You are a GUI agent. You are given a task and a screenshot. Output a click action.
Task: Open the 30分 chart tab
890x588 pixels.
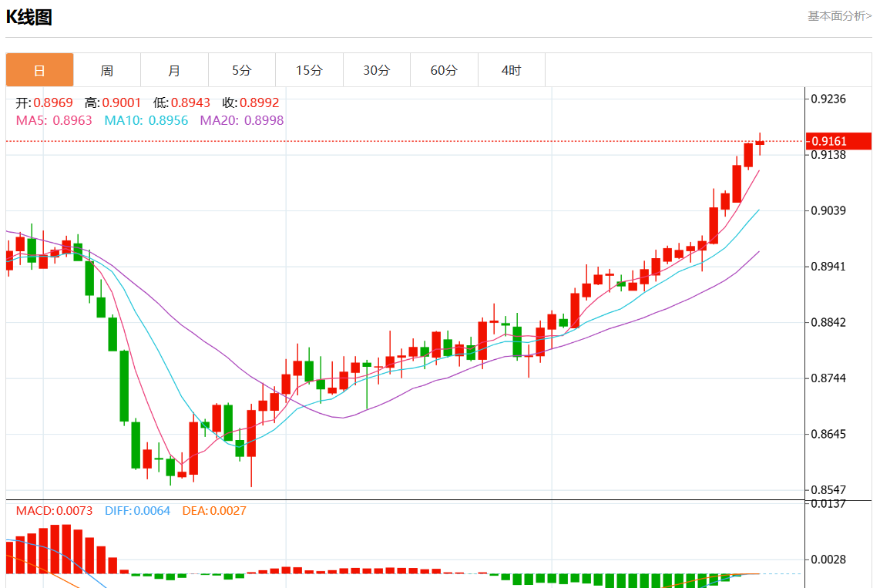[377, 70]
